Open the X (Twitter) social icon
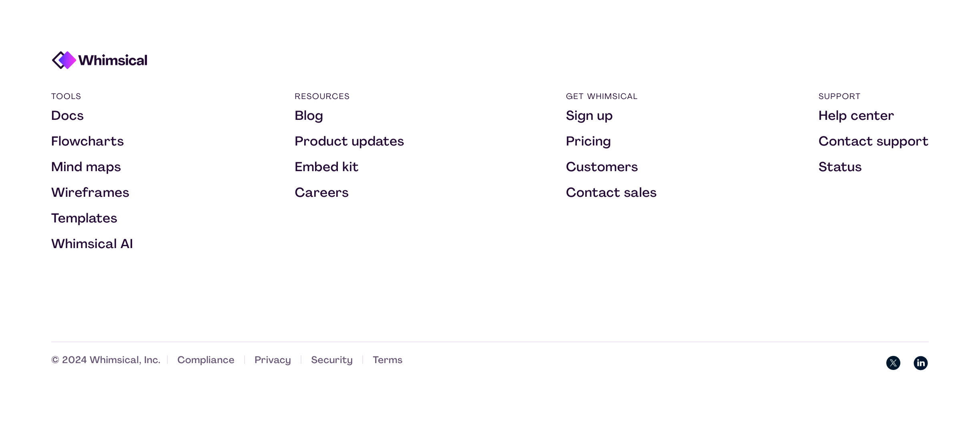Viewport: 980px width, 422px height. click(x=893, y=363)
